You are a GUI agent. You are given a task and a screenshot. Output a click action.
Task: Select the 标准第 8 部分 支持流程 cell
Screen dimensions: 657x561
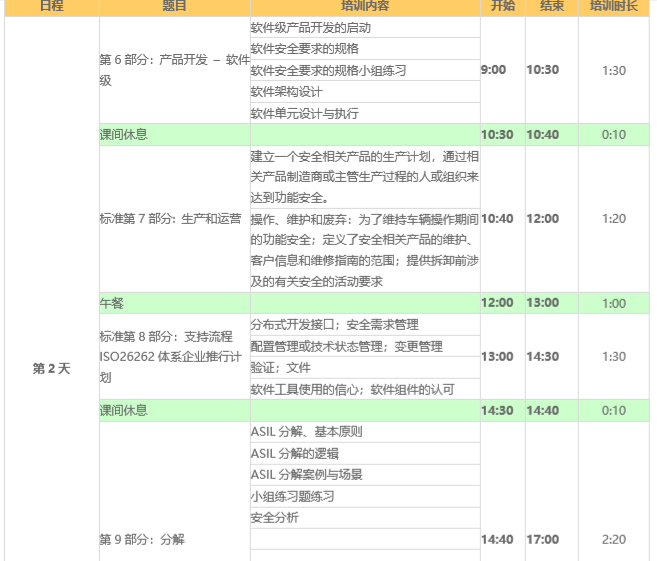pos(174,356)
